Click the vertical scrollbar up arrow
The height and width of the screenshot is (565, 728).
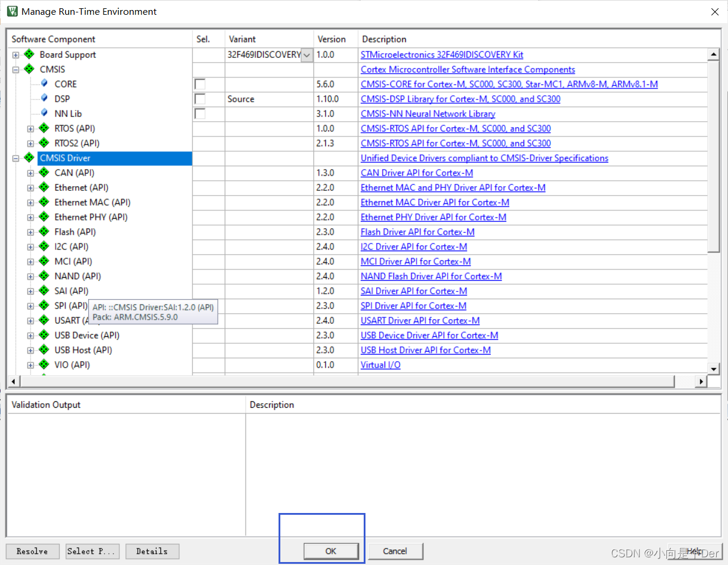click(x=713, y=54)
